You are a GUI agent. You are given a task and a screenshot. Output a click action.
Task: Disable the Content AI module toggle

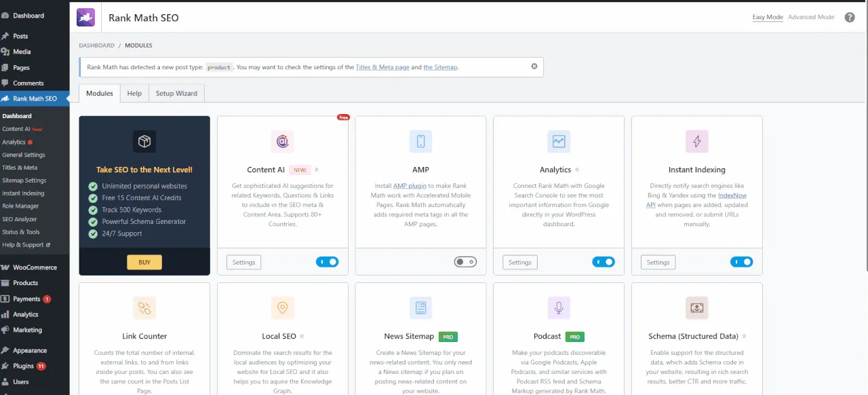coord(328,261)
